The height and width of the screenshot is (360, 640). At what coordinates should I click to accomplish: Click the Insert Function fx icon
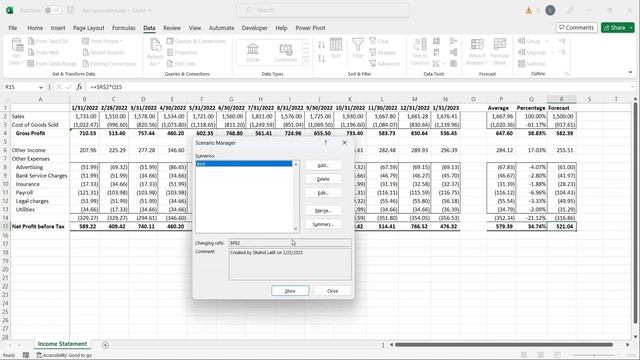point(79,87)
